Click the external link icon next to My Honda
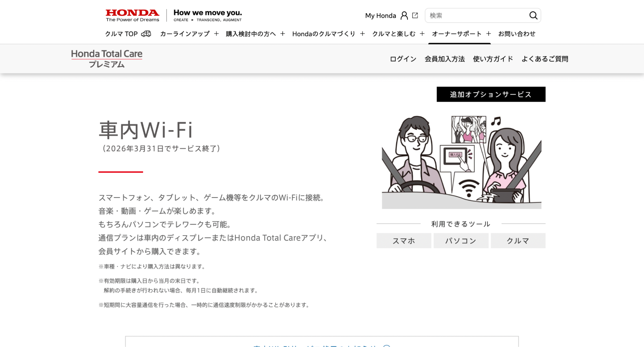 point(415,15)
